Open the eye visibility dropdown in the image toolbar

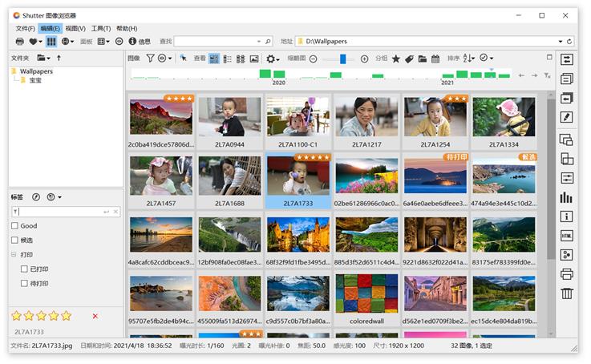click(x=164, y=59)
